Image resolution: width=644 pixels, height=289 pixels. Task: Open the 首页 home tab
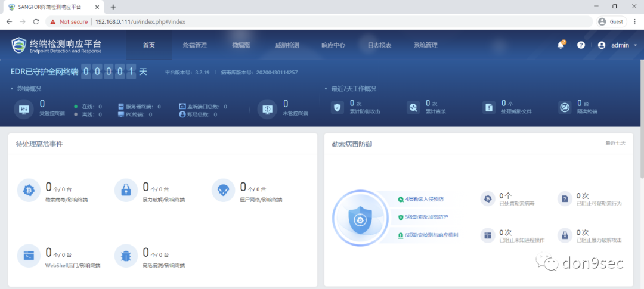pos(148,45)
